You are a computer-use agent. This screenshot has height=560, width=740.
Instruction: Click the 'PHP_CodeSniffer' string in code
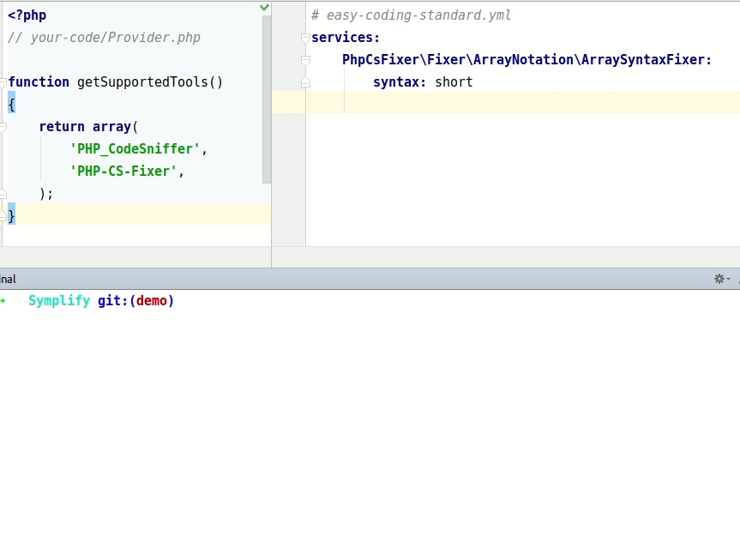point(135,149)
